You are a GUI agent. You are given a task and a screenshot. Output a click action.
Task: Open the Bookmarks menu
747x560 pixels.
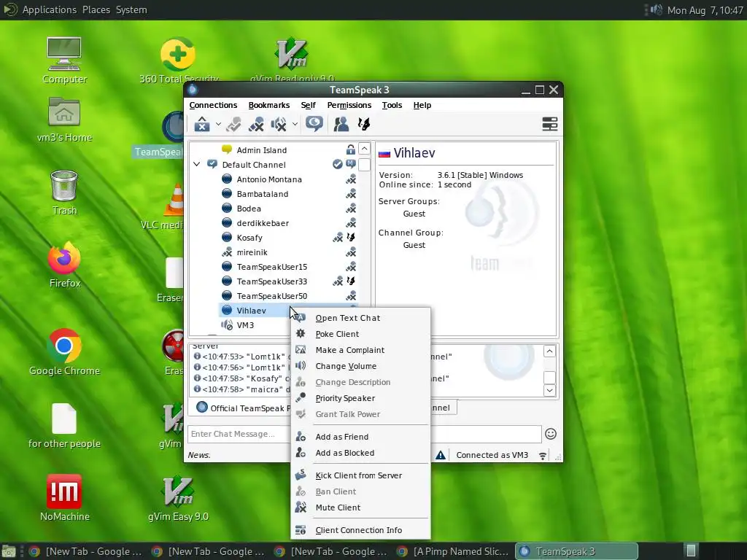pyautogui.click(x=268, y=105)
